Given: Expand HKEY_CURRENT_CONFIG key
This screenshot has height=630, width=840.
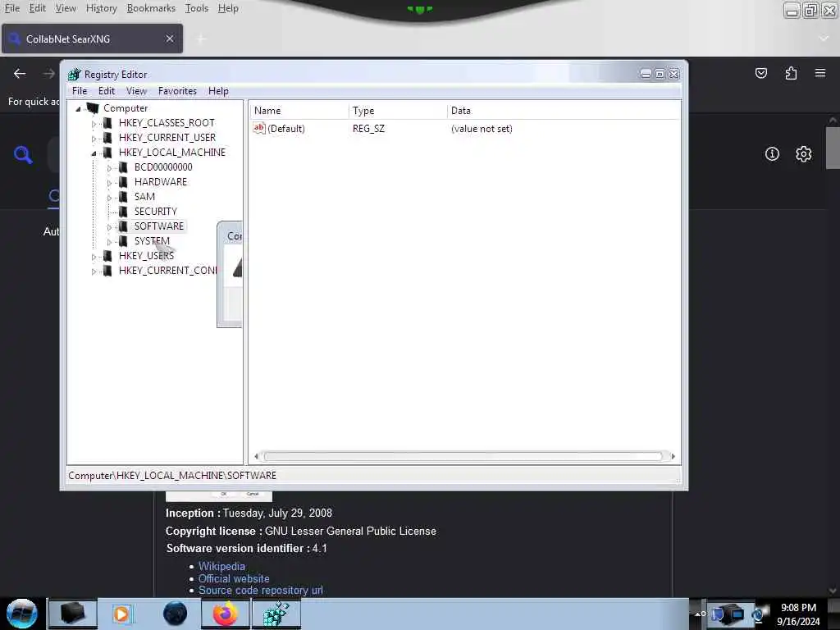Looking at the screenshot, I should click(94, 272).
